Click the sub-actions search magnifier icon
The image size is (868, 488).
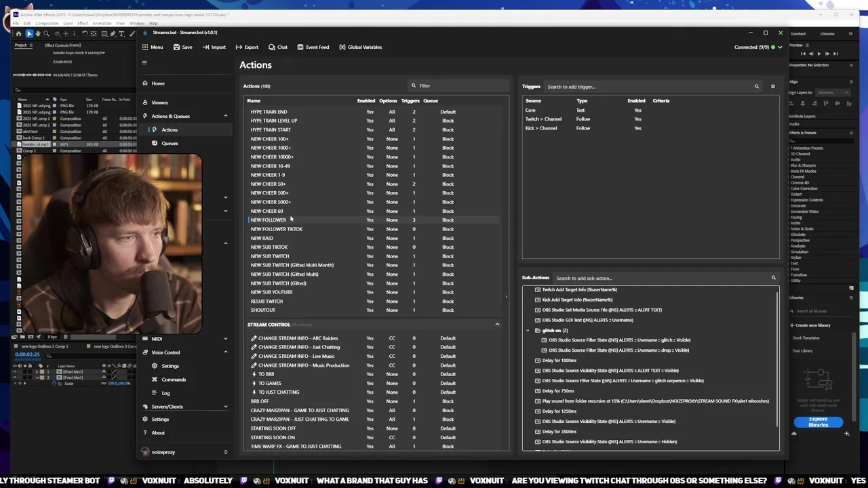[773, 278]
